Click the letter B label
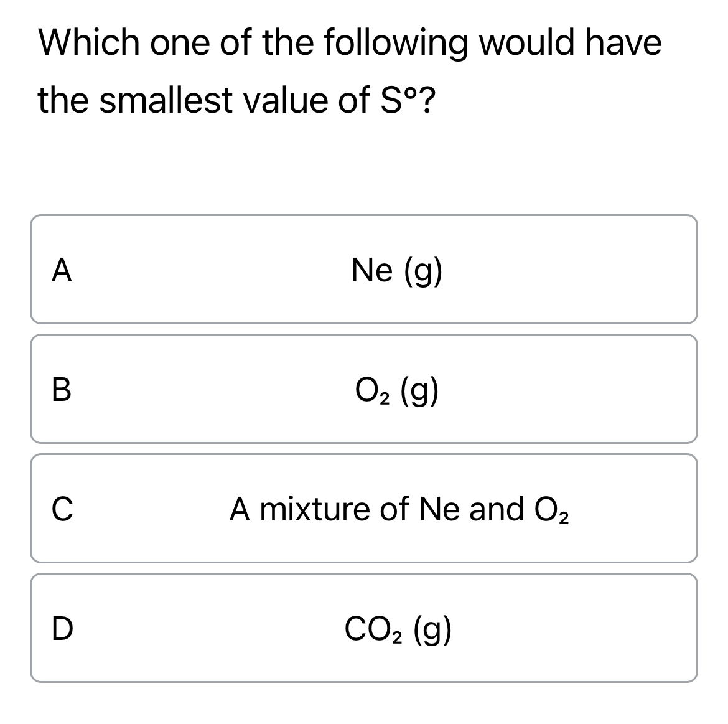Viewport: 728px width, 724px height. coord(62,389)
